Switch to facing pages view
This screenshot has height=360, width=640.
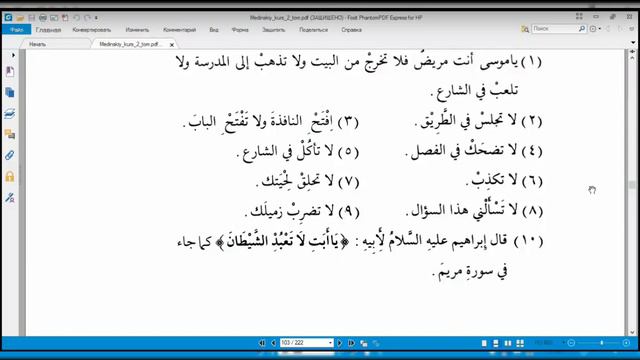coord(508,343)
